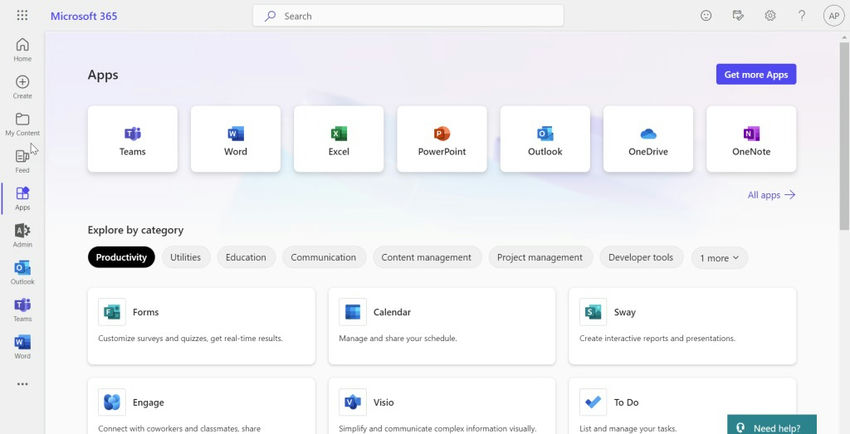Launch the Word app tile
850x434 pixels.
point(236,139)
